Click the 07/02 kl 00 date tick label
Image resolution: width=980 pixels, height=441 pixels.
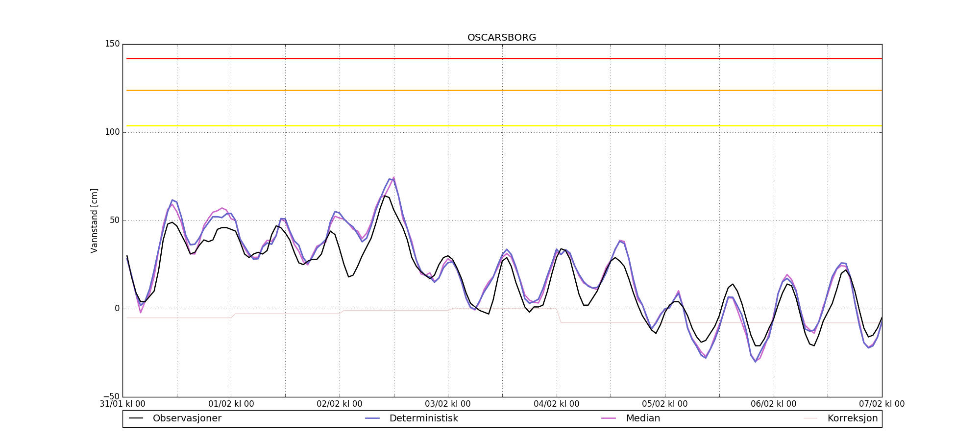point(882,404)
